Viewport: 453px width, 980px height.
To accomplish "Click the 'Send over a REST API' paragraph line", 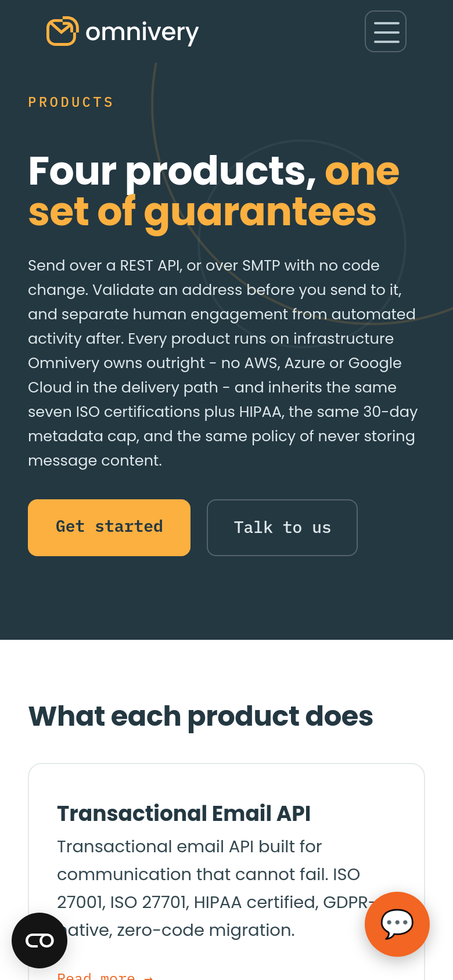I will point(204,265).
